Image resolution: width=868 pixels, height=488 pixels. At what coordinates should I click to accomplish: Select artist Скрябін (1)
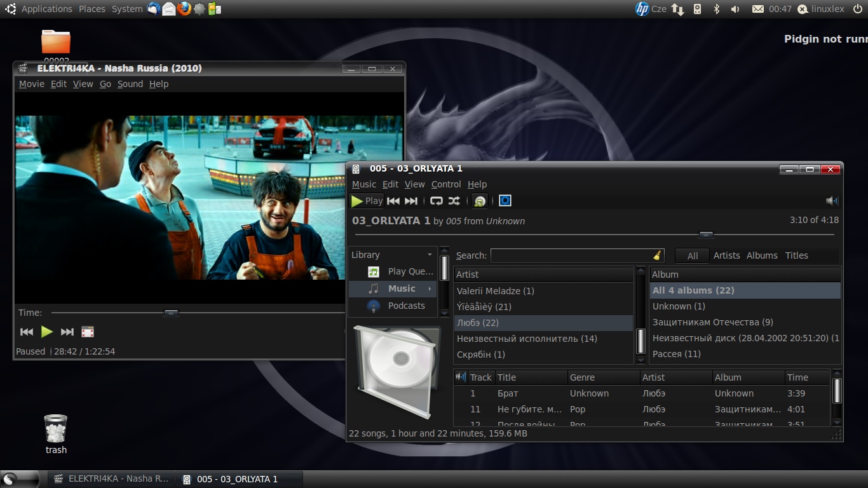(544, 355)
